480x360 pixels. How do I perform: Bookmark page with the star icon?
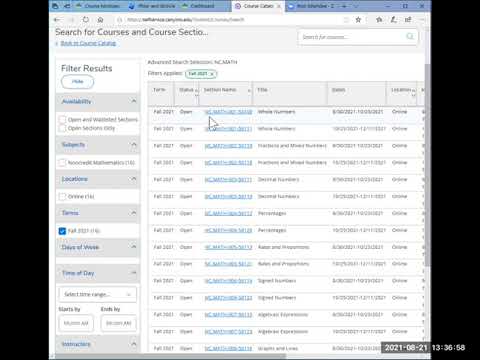coord(358,20)
